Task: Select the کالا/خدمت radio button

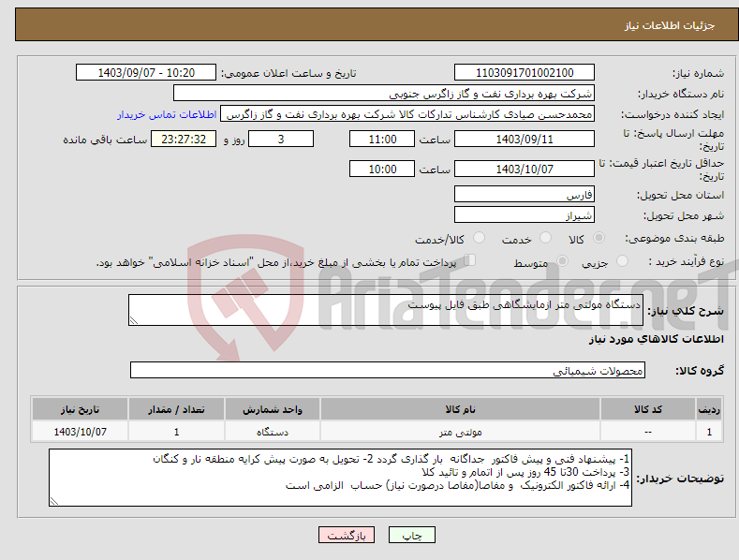Action: click(x=479, y=238)
